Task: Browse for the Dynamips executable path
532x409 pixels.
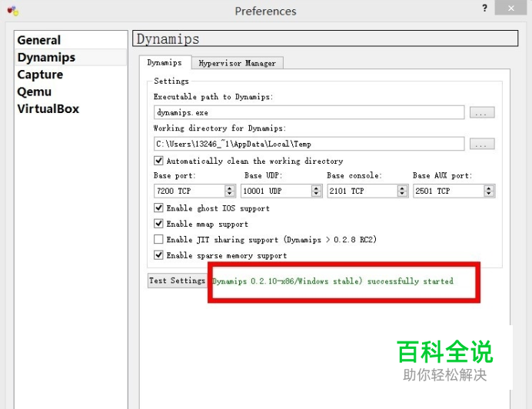Action: [x=482, y=112]
